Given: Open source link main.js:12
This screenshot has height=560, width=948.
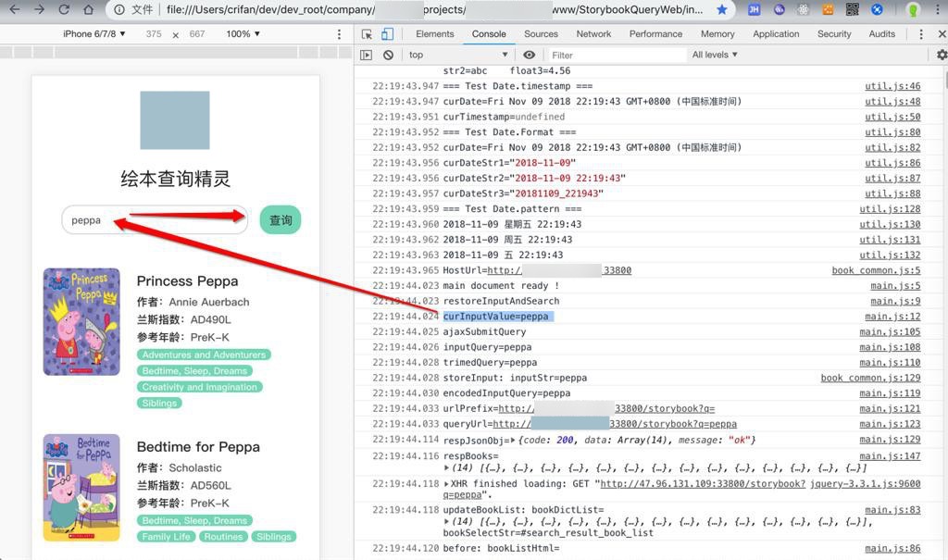Looking at the screenshot, I should click(892, 317).
